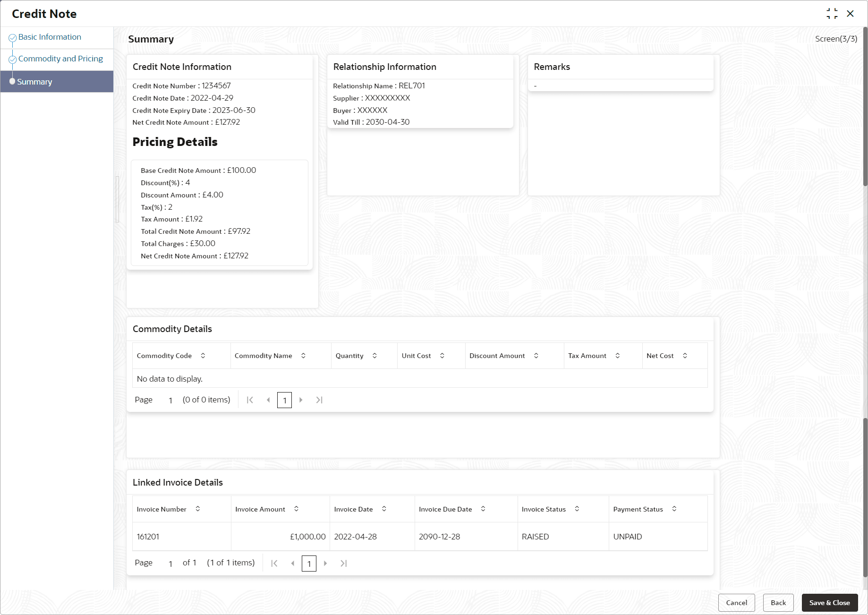Viewport: 868px width, 615px height.
Task: Click the Cancel button
Action: pos(737,603)
